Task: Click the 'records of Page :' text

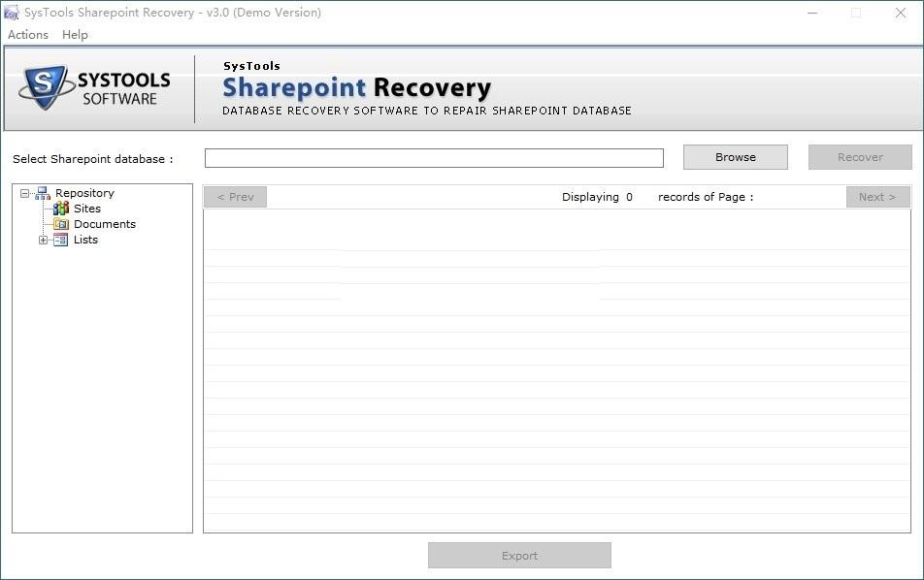Action: pos(706,197)
